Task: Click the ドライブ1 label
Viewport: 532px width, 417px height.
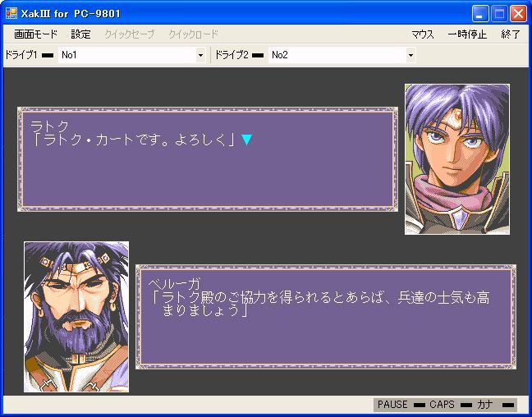Action: pos(21,55)
